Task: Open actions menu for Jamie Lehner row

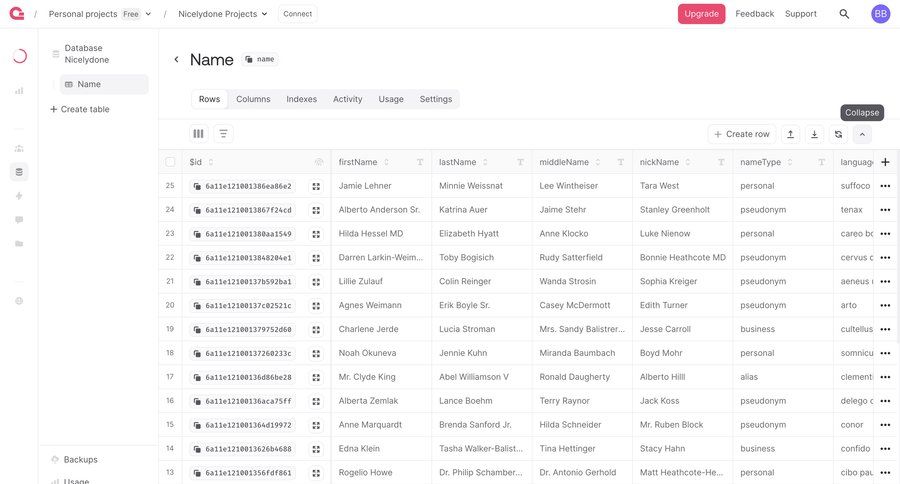Action: (x=885, y=186)
